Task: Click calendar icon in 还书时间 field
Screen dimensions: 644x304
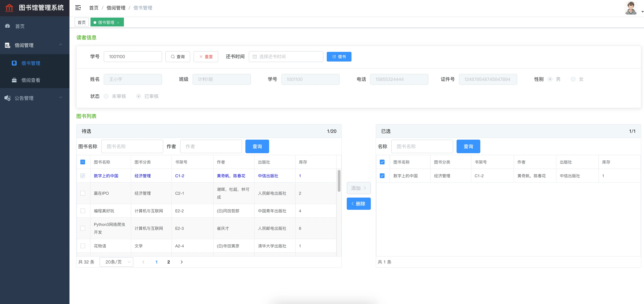Action: [x=255, y=57]
